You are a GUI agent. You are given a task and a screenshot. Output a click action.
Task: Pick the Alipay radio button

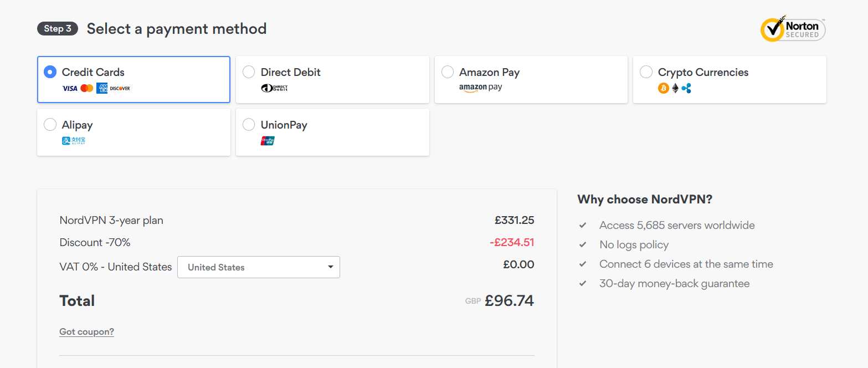click(50, 125)
